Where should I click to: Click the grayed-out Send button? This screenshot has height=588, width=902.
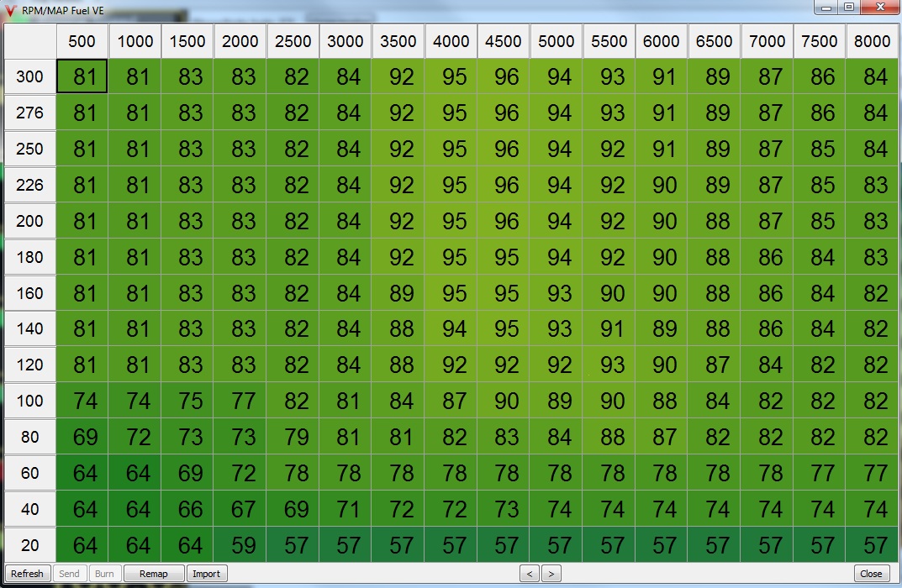(x=70, y=574)
